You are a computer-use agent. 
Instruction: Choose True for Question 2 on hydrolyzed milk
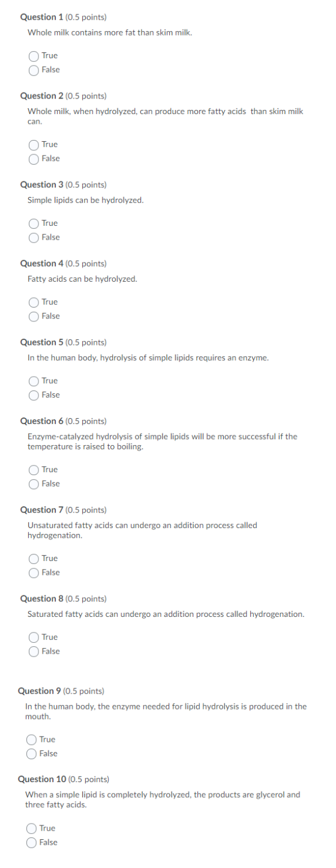pos(34,145)
